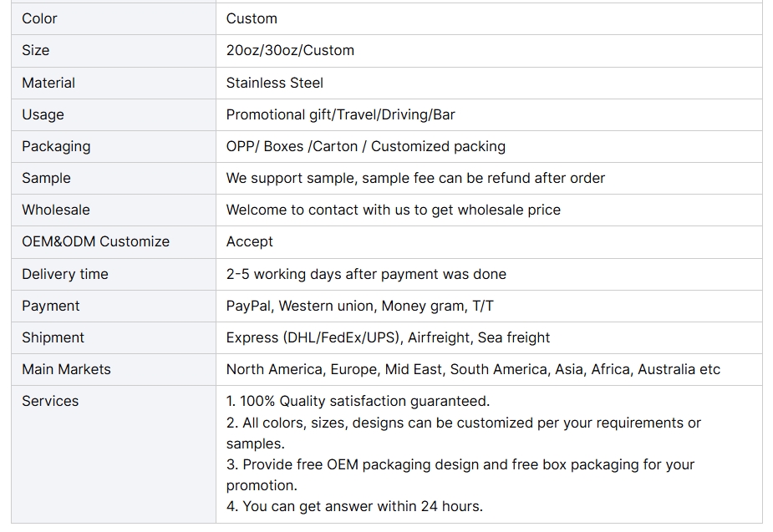Select the Accept value cell
Viewport: 773px width, 532px height.
coord(489,242)
